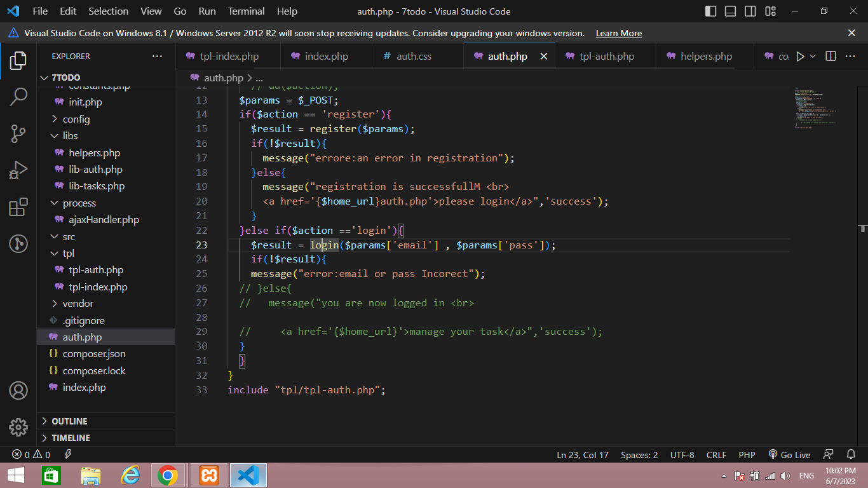
Task: Open Google Chrome from the taskbar
Action: click(x=168, y=475)
